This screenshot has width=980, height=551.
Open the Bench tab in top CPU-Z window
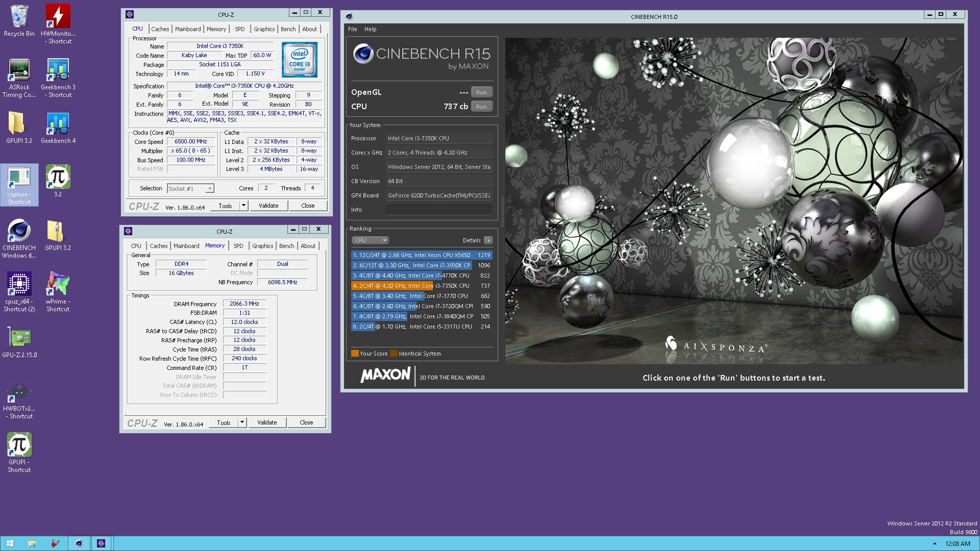pos(288,29)
